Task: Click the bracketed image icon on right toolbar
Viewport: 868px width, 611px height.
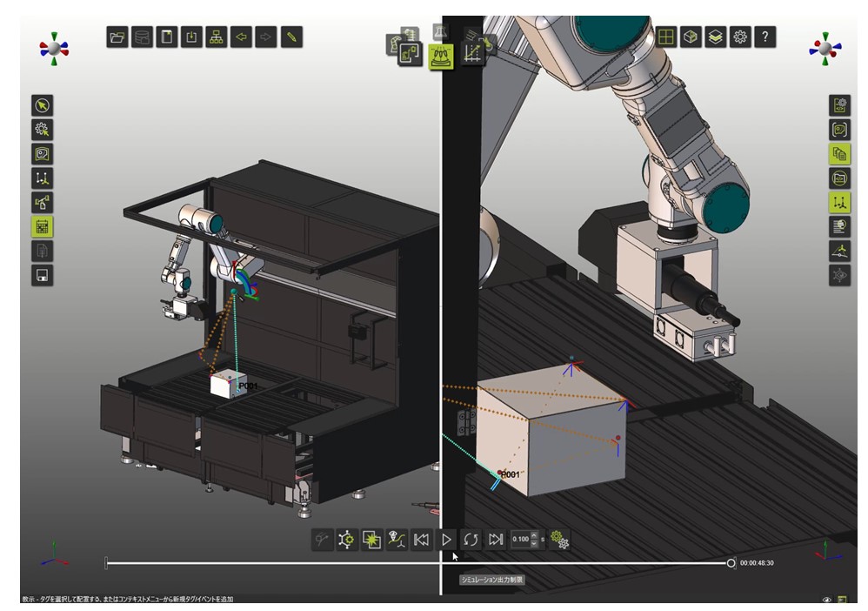Action: 840,130
